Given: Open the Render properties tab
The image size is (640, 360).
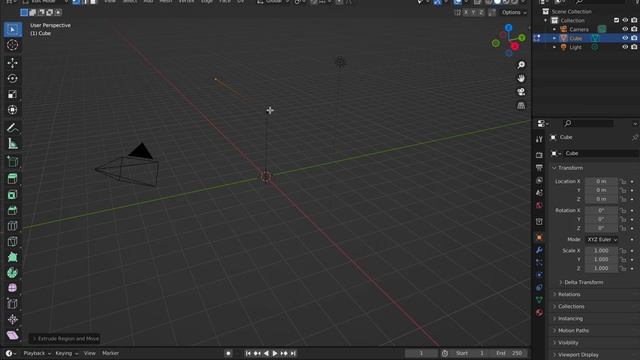Looking at the screenshot, I should (539, 155).
